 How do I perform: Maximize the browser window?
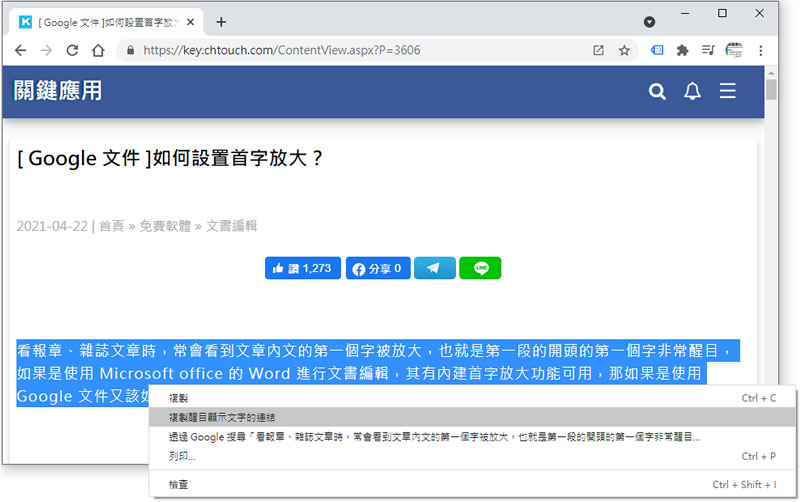722,13
